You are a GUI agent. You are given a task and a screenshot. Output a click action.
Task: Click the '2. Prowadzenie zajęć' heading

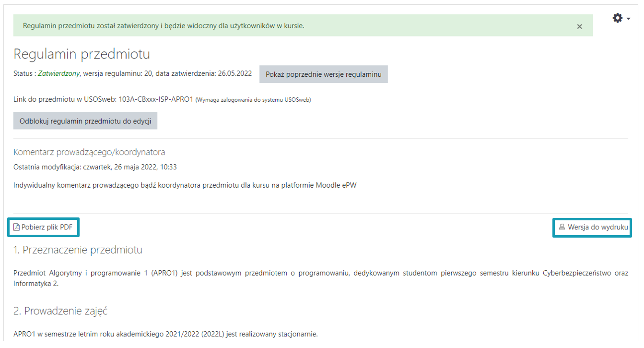pos(60,311)
